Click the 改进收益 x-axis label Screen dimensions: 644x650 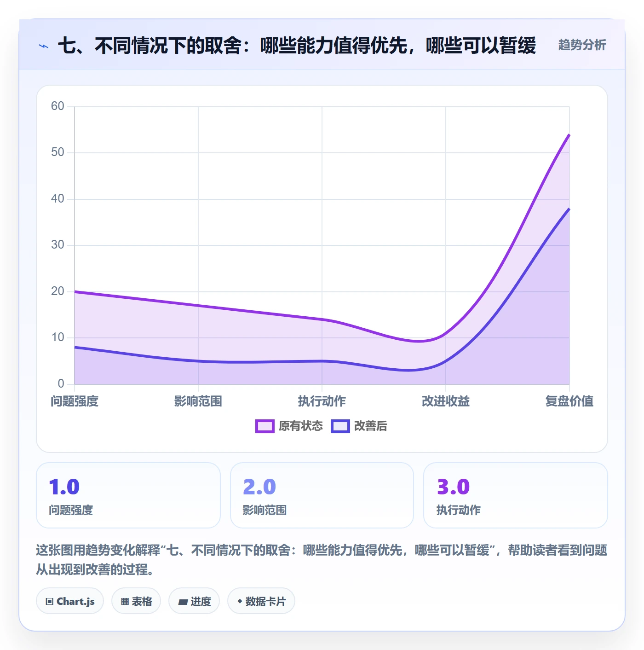click(446, 401)
